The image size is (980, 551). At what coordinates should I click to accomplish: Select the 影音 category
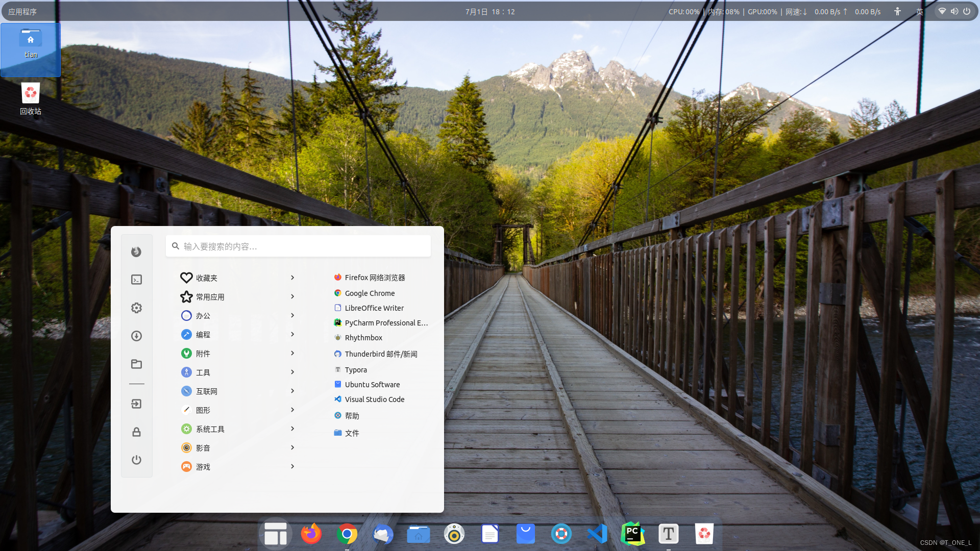point(238,448)
